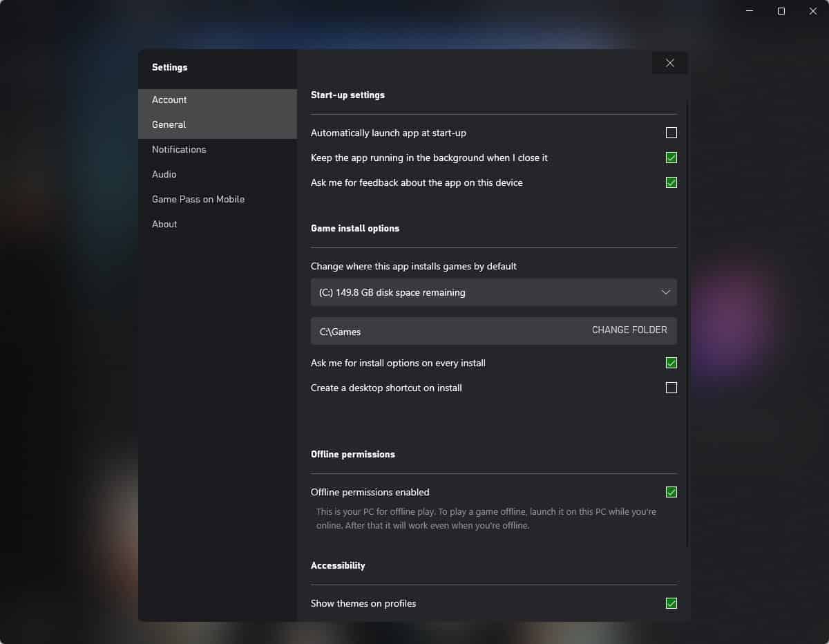829x644 pixels.
Task: Toggle offline permissions enabled off
Action: [x=671, y=492]
